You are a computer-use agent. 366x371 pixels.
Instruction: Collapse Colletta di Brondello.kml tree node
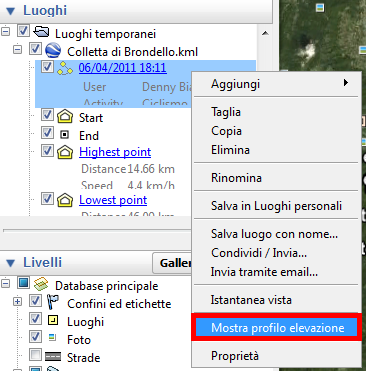tap(17, 50)
